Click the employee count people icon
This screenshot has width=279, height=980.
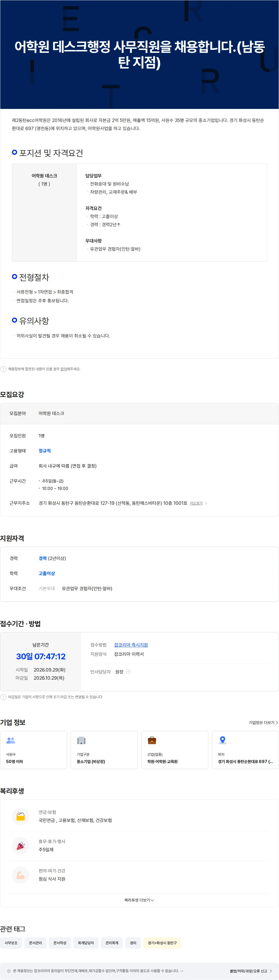click(11, 740)
